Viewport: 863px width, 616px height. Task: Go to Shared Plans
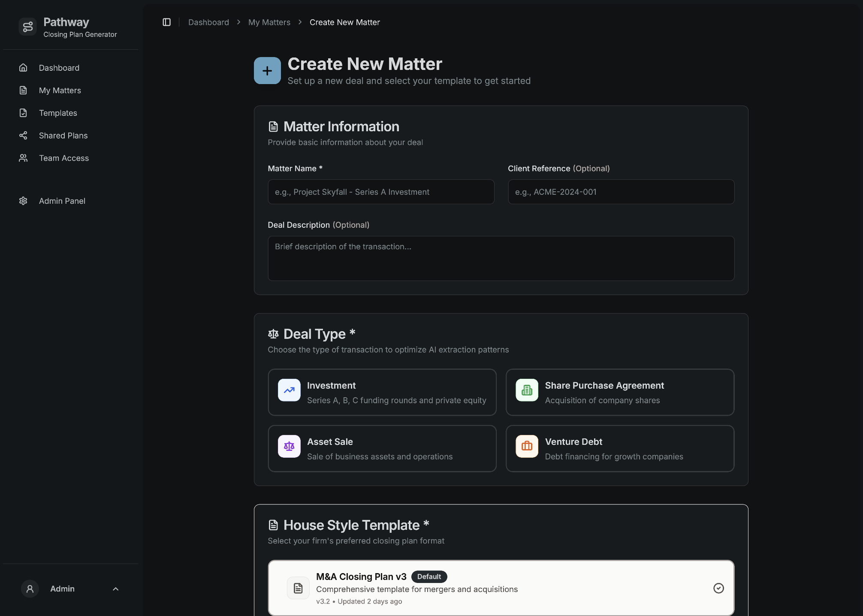[x=63, y=136]
